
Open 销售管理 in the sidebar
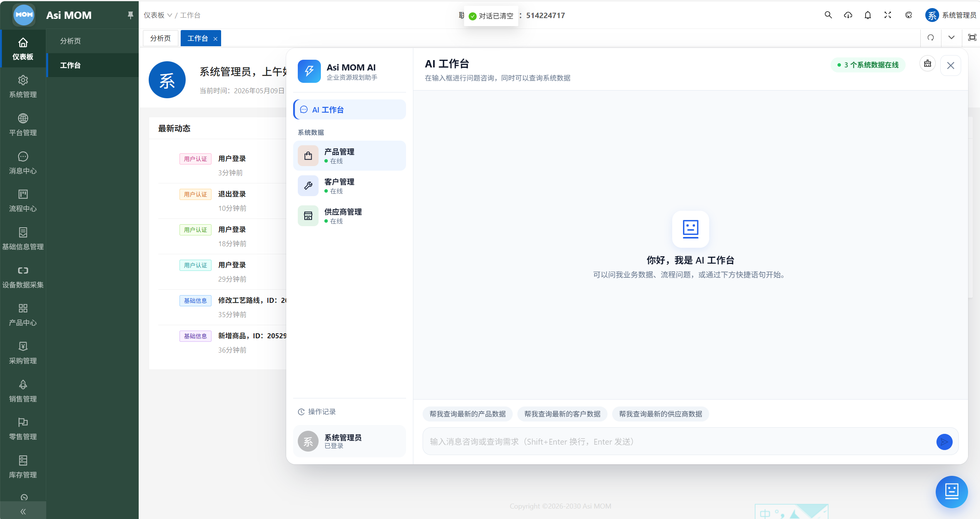pyautogui.click(x=23, y=391)
